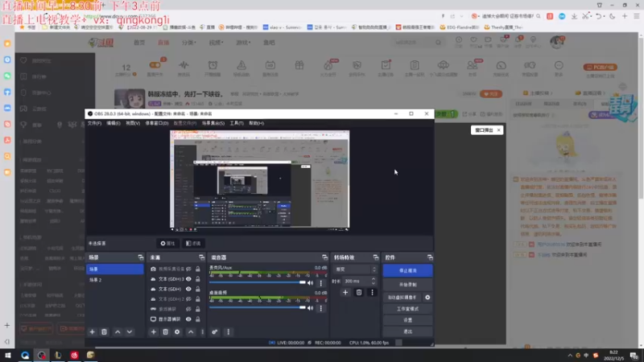Open source properties gear in sources toolbar

(177, 331)
